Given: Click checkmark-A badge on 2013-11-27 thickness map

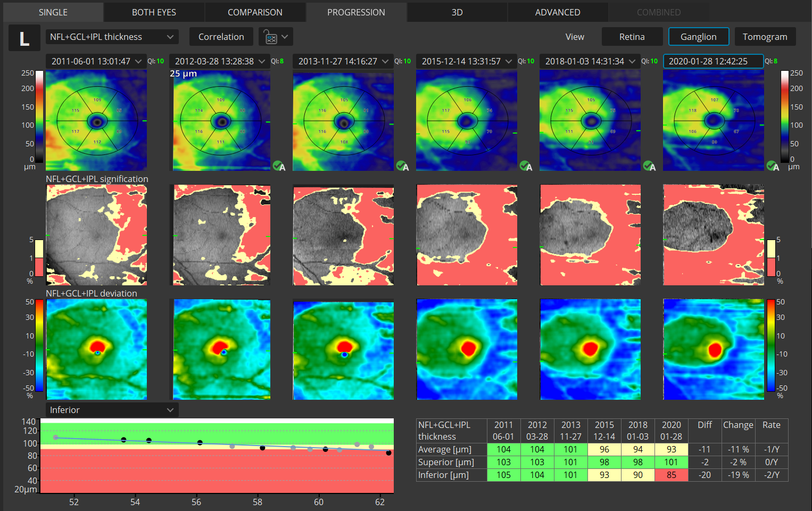Looking at the screenshot, I should [x=402, y=166].
